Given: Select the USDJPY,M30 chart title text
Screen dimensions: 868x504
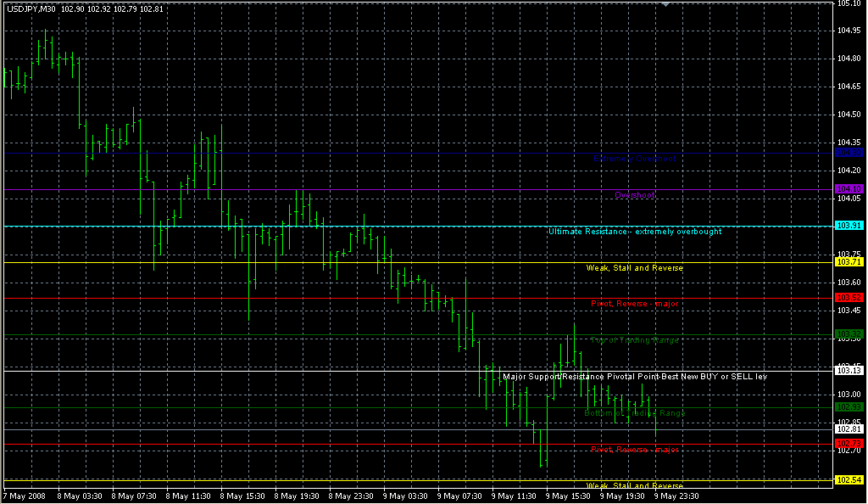Looking at the screenshot, I should [x=31, y=9].
